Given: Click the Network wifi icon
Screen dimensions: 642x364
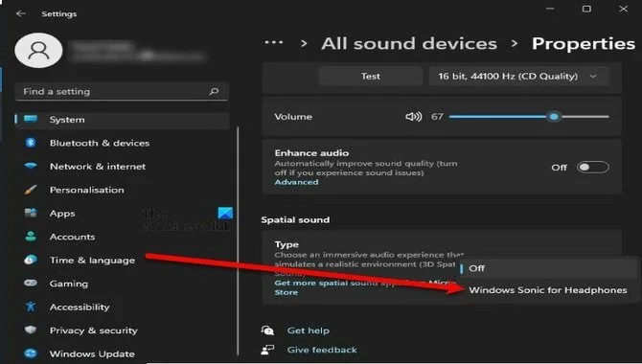Looking at the screenshot, I should pyautogui.click(x=31, y=166).
